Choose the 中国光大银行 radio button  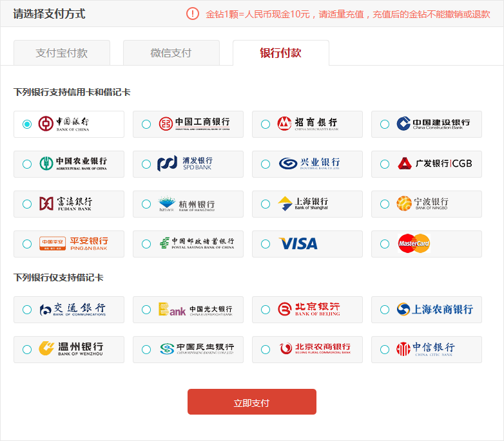[x=146, y=310]
